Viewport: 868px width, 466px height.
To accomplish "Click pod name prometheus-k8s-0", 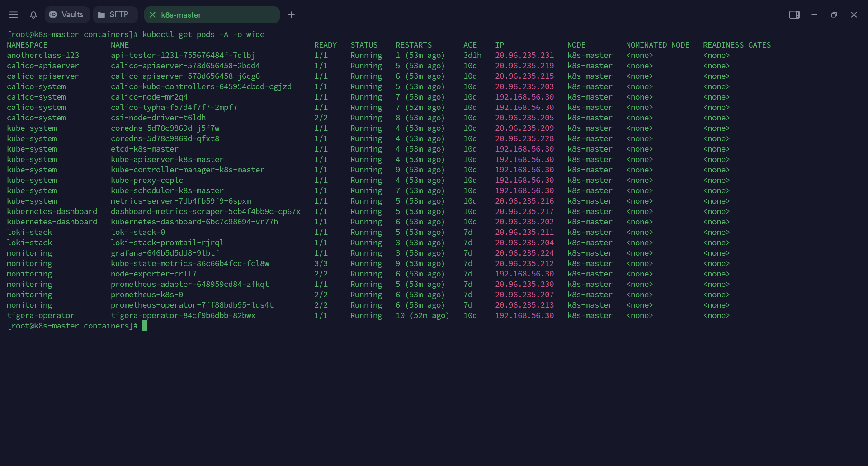I will [147, 295].
